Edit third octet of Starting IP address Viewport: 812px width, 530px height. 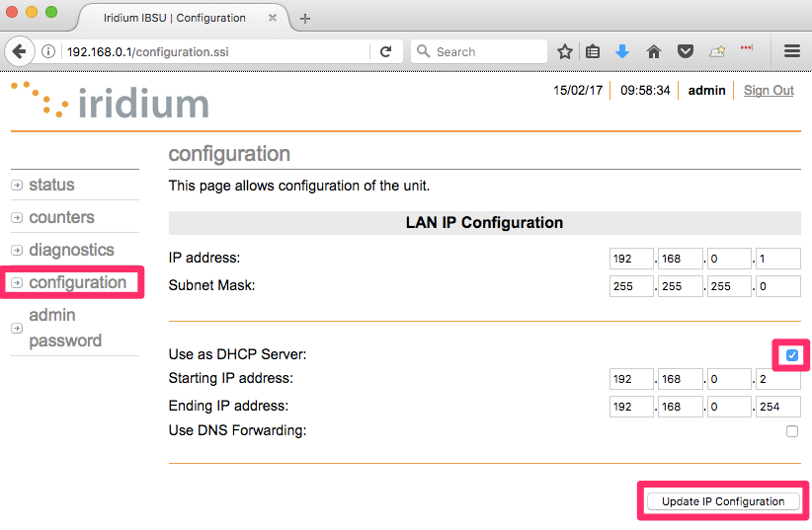[x=729, y=379]
